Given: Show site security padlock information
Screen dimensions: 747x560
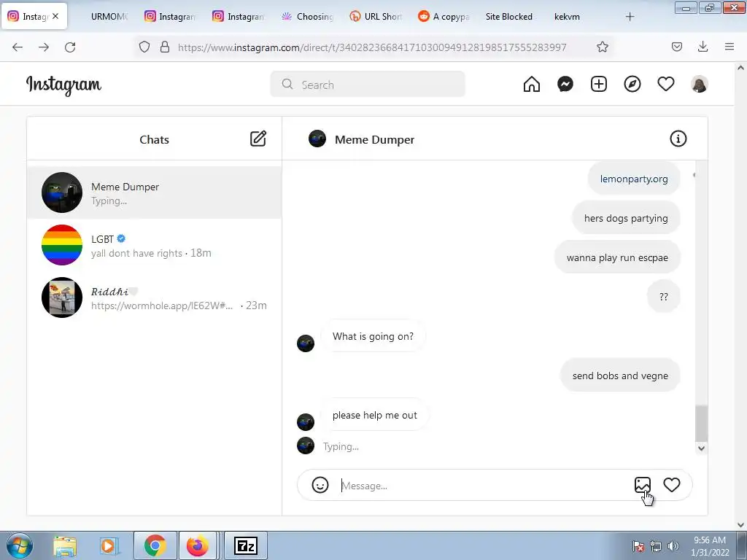Looking at the screenshot, I should (165, 47).
